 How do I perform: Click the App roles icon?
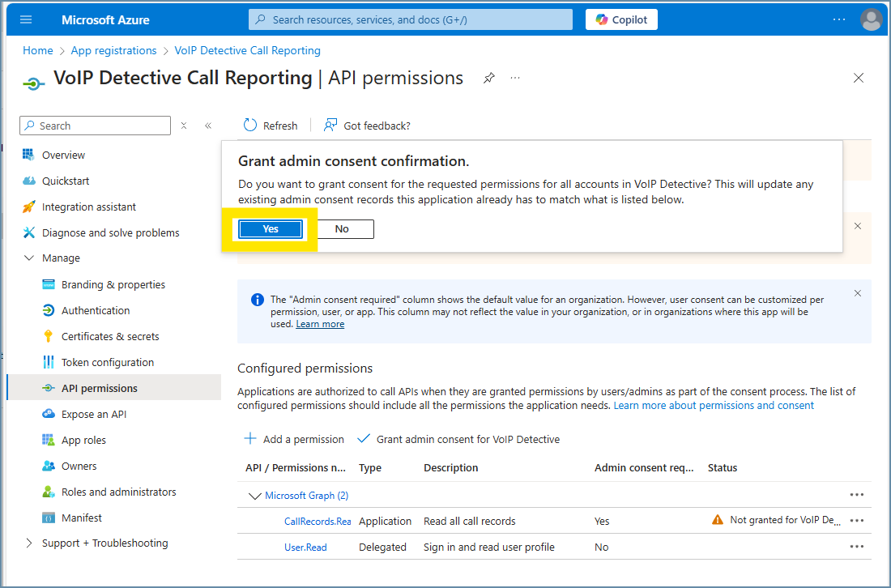click(x=49, y=441)
